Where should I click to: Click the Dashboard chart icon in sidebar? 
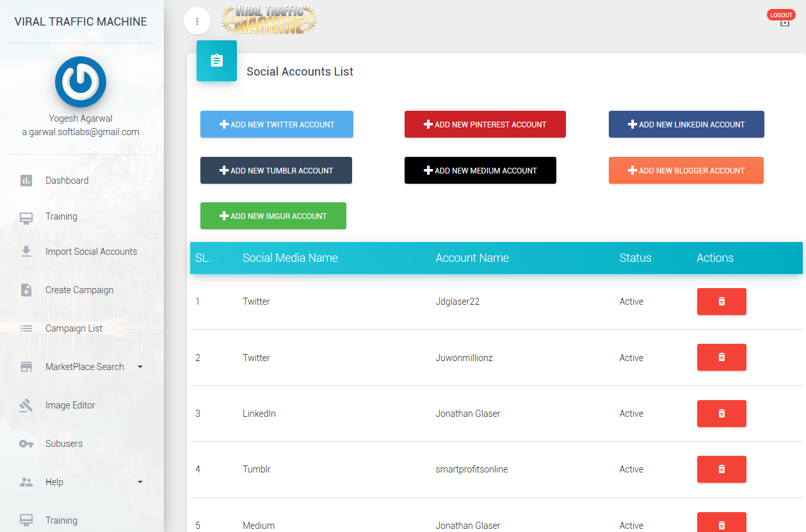26,181
